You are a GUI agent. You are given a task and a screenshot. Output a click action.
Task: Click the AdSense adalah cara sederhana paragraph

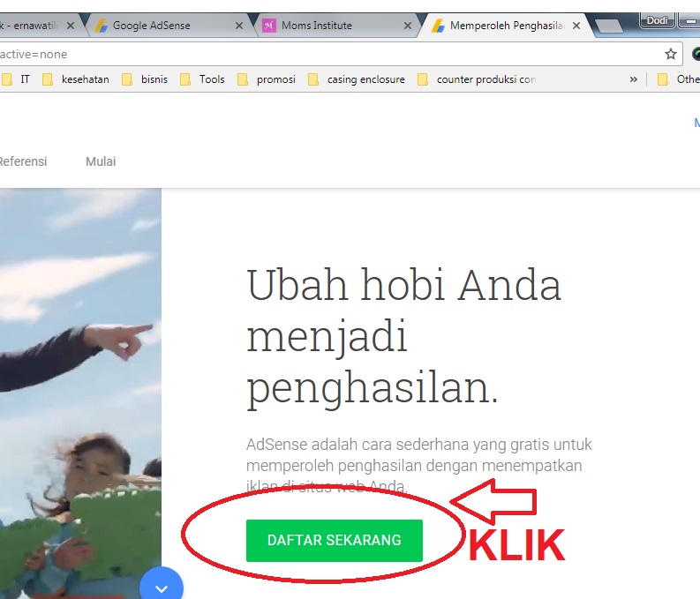419,466
